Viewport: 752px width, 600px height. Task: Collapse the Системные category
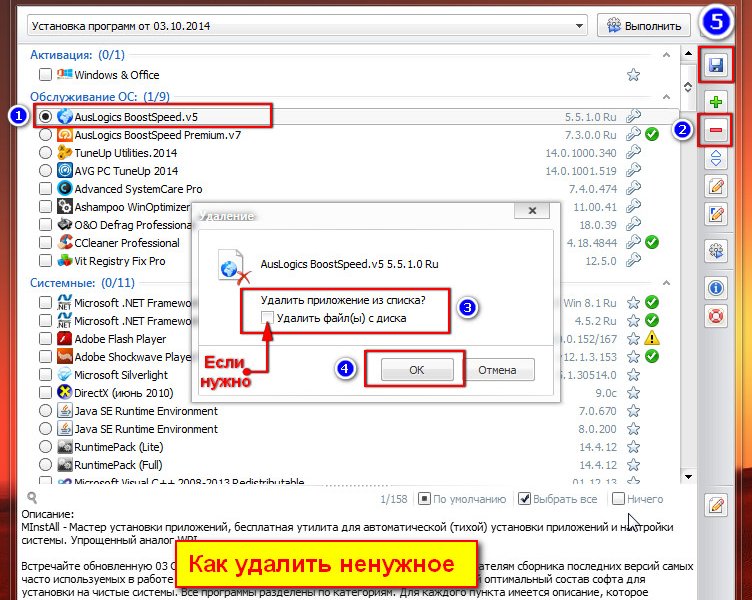point(666,282)
